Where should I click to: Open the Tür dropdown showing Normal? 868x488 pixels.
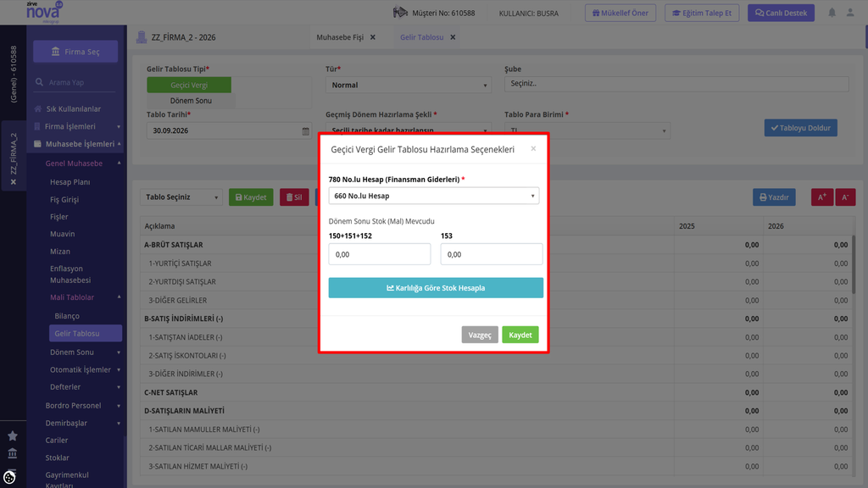coord(408,86)
